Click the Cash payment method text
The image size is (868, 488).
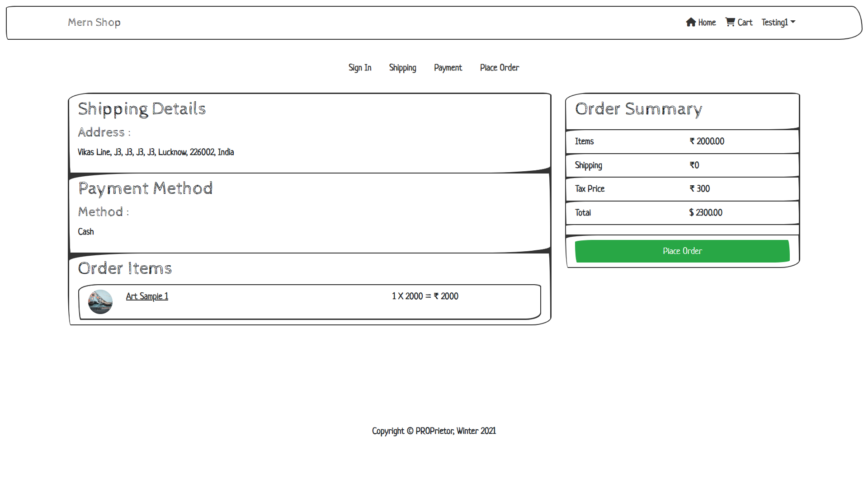click(86, 232)
